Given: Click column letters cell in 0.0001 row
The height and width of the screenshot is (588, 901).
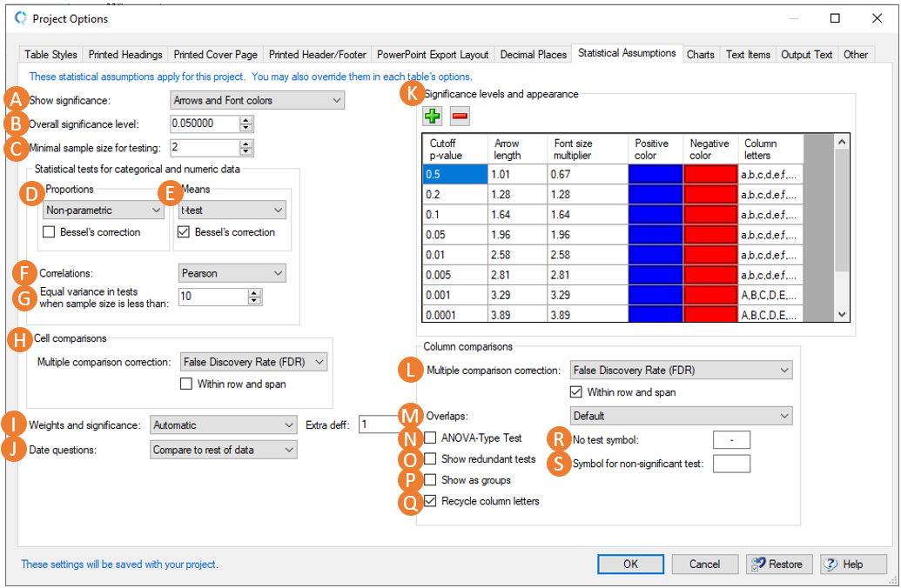Looking at the screenshot, I should pyautogui.click(x=770, y=315).
